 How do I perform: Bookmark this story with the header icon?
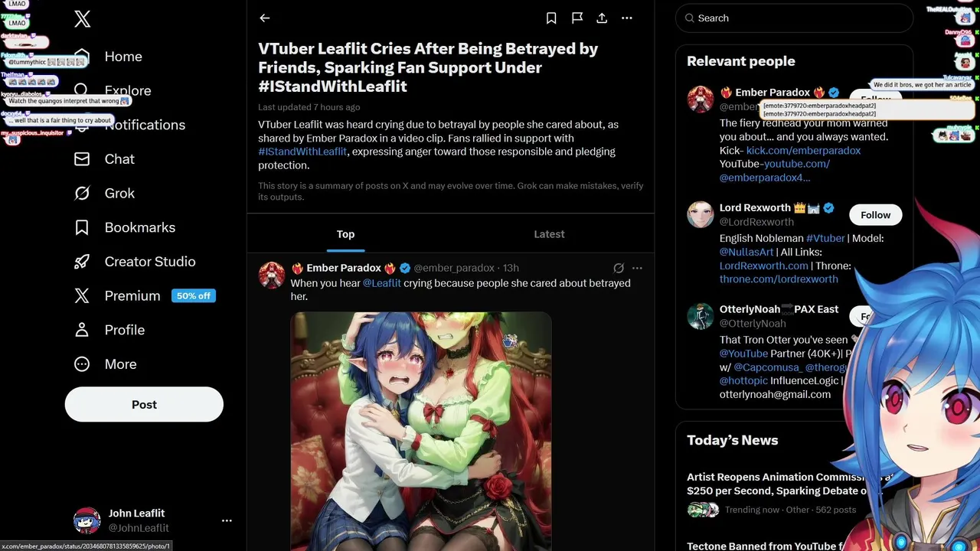(x=551, y=18)
